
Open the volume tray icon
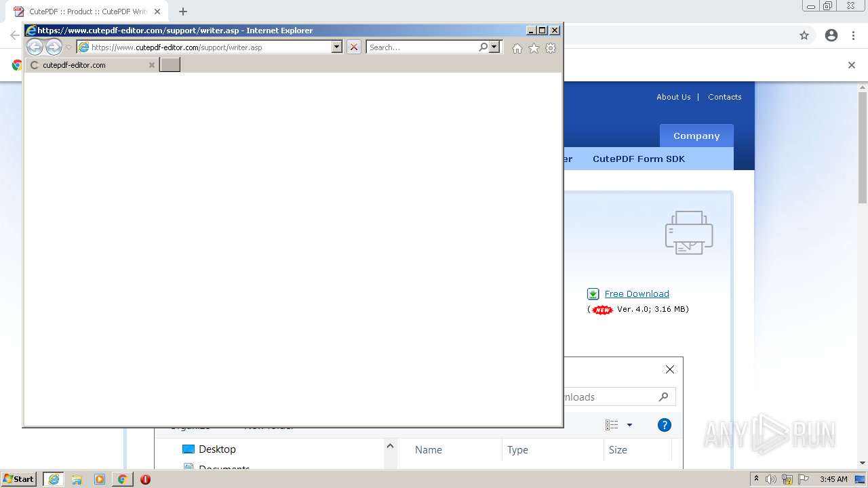[x=771, y=479]
